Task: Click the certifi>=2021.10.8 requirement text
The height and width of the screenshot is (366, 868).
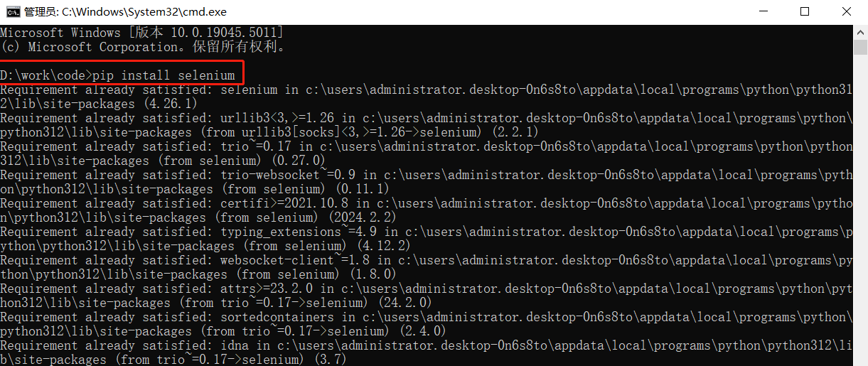Action: 285,203
